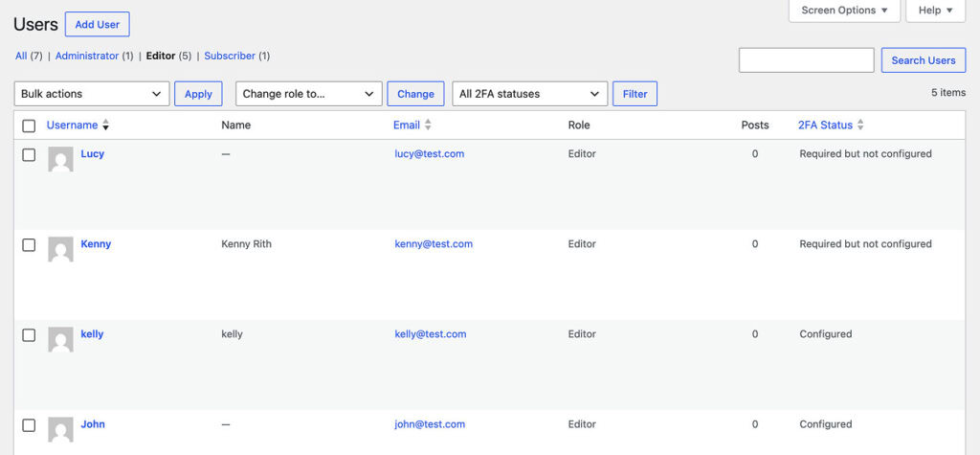The width and height of the screenshot is (980, 455).
Task: Click Kenny's avatar image
Action: click(60, 249)
